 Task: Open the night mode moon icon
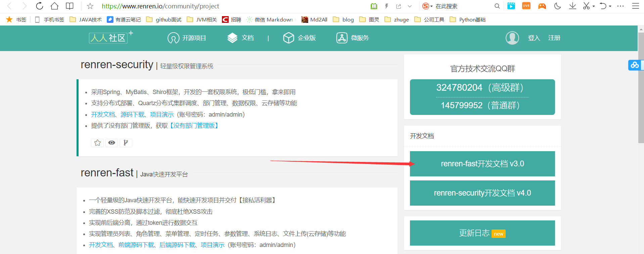[x=557, y=6]
